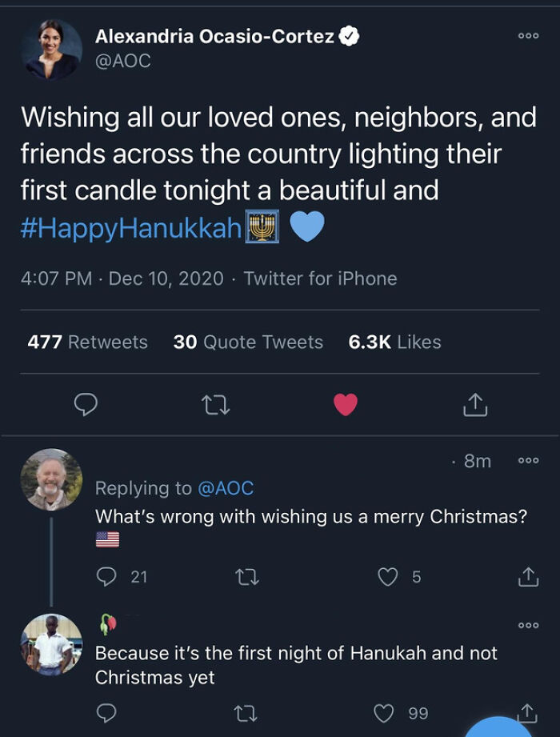This screenshot has height=737, width=560.
Task: Click AOC's verified badge checkmark
Action: click(x=348, y=34)
